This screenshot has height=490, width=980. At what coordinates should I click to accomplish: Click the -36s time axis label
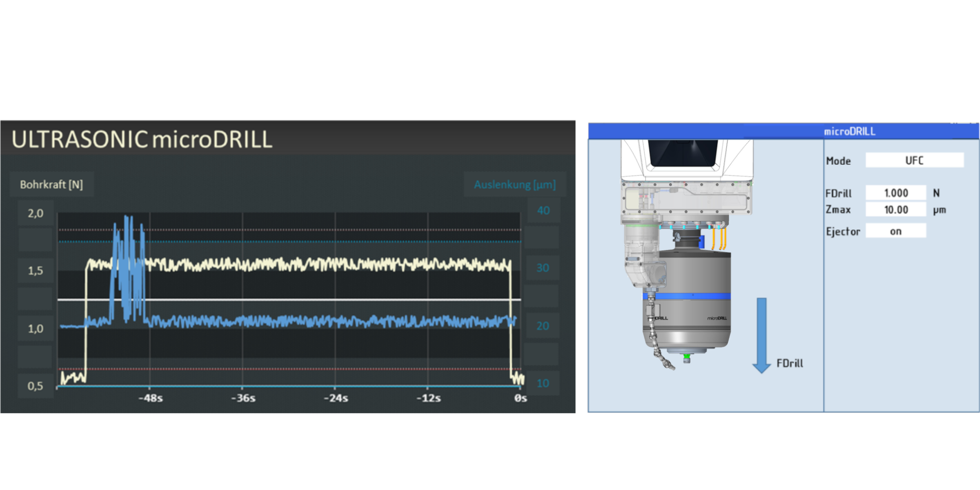pyautogui.click(x=243, y=398)
